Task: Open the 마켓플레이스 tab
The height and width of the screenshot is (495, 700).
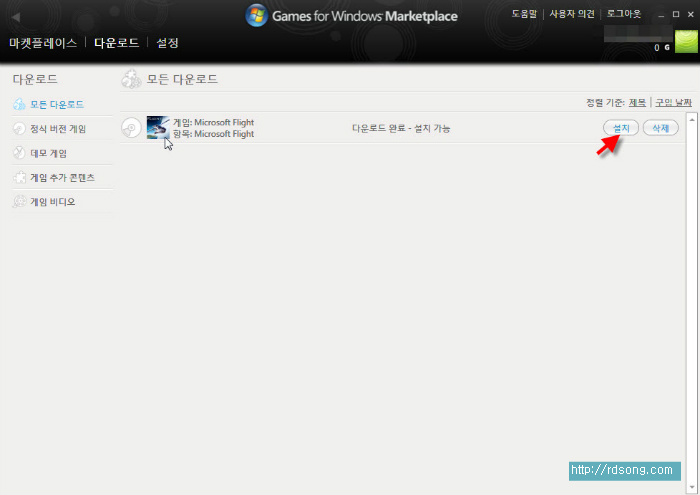Action: pos(41,43)
